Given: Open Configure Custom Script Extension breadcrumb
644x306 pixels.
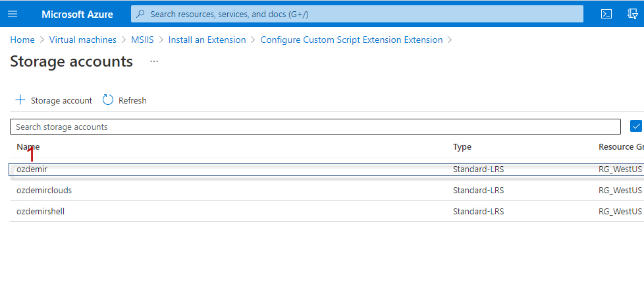Looking at the screenshot, I should (x=352, y=40).
